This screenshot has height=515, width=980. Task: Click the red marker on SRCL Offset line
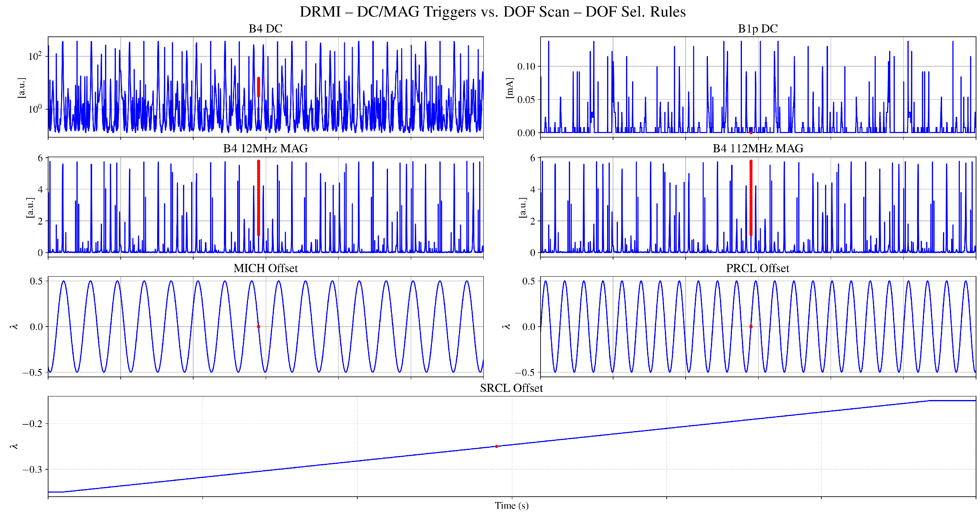click(496, 446)
